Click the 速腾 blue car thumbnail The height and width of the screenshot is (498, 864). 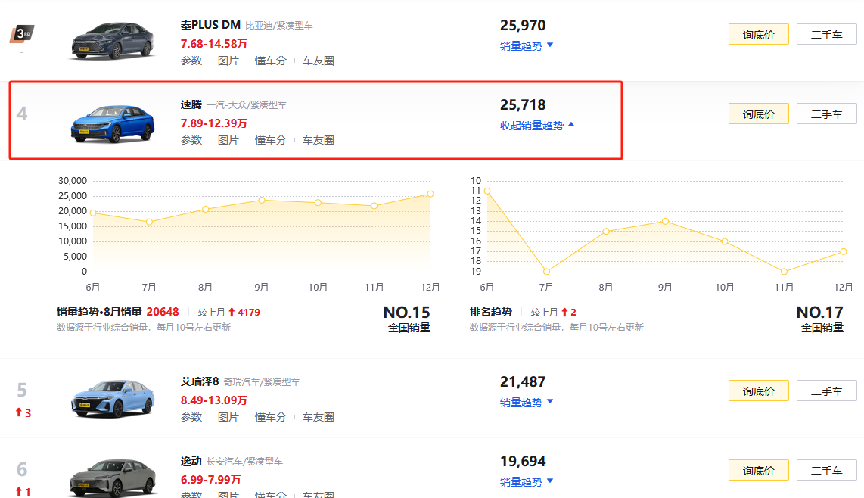113,123
